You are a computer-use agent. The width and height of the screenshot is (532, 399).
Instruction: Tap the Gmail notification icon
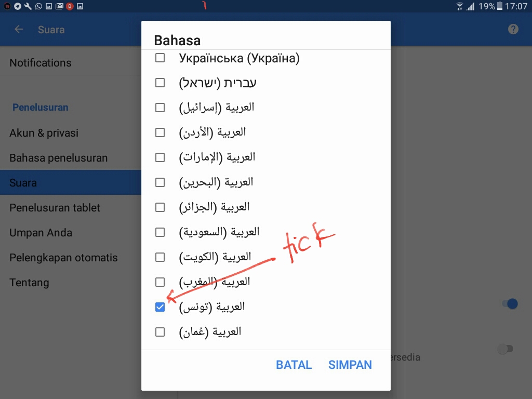[x=59, y=7]
